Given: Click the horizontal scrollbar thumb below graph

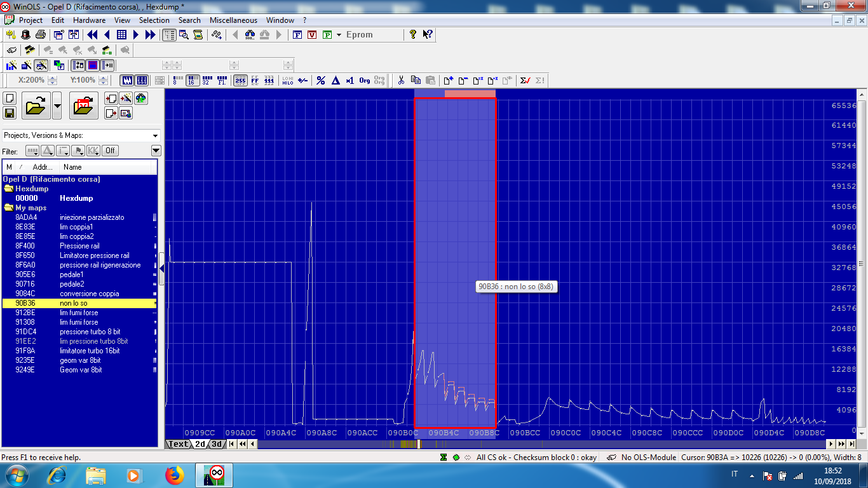Looking at the screenshot, I should [419, 444].
